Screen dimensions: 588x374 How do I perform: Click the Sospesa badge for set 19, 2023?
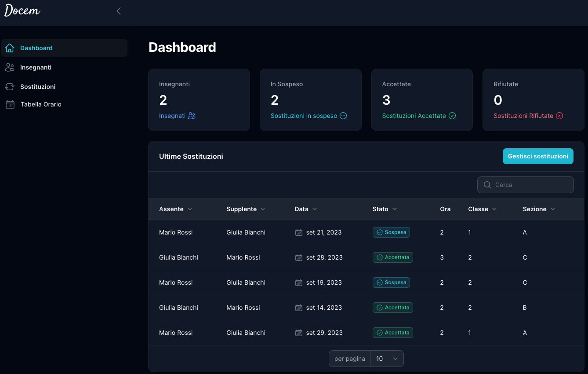coord(391,282)
